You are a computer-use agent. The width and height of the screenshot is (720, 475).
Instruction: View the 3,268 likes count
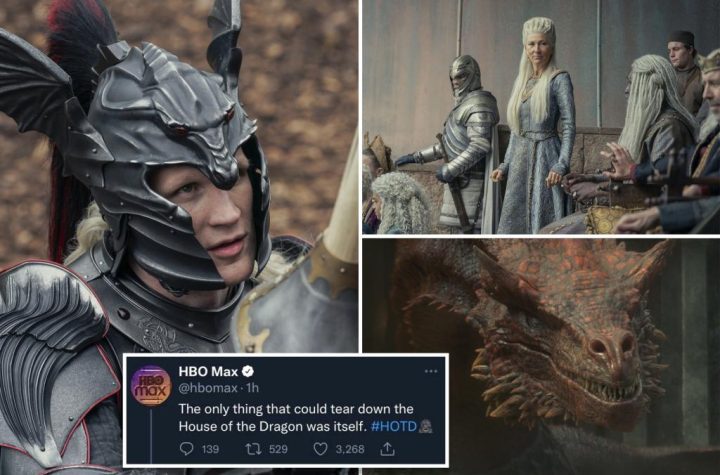[x=350, y=449]
